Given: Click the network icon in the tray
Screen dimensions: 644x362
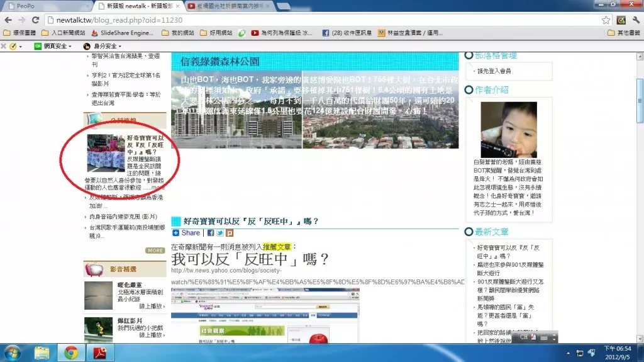Looking at the screenshot, I should point(579,353).
